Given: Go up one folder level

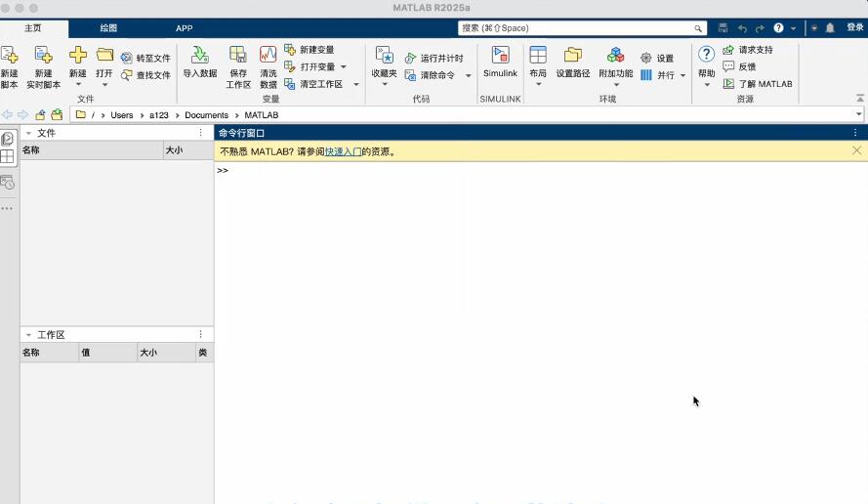Looking at the screenshot, I should tap(40, 114).
